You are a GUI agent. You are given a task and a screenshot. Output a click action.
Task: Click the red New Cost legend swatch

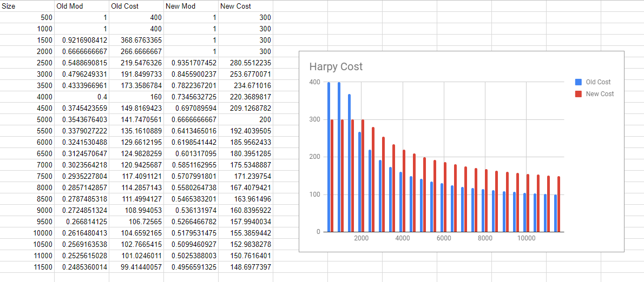pyautogui.click(x=579, y=94)
